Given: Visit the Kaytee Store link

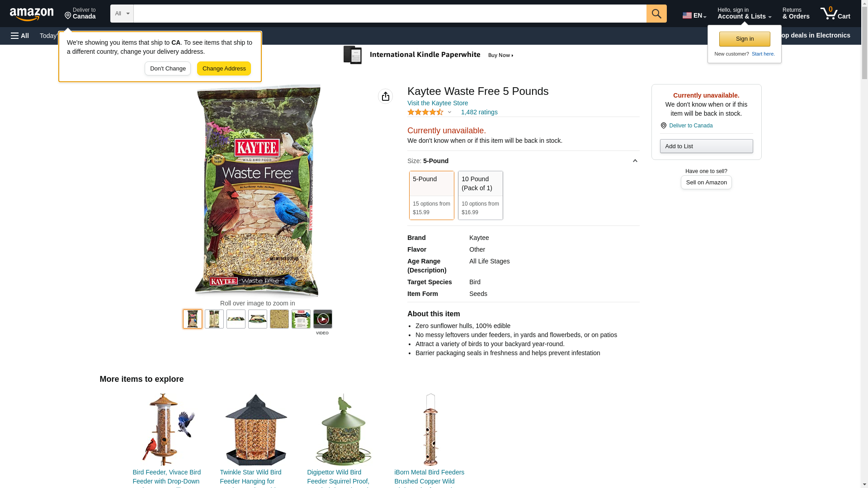Looking at the screenshot, I should coord(437,103).
